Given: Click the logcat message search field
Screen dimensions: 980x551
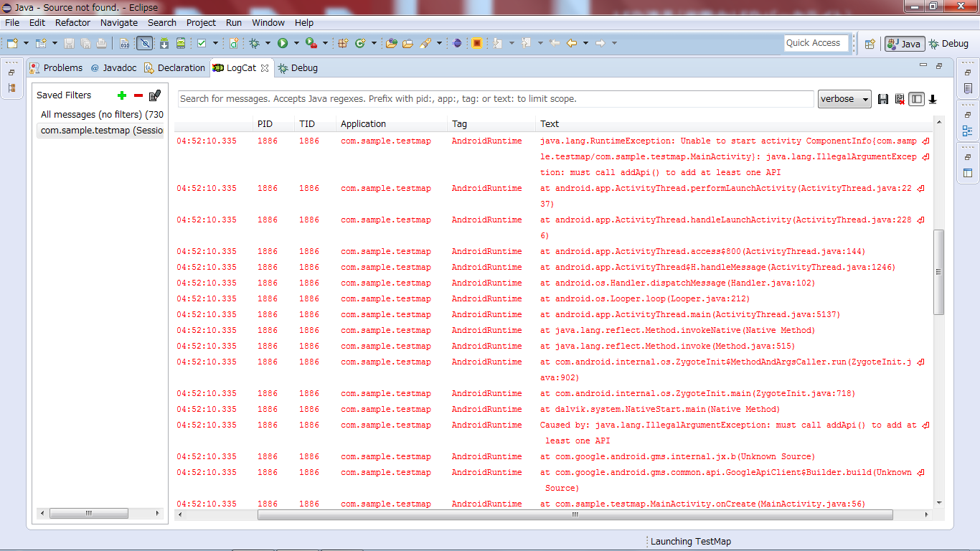Looking at the screenshot, I should [495, 98].
